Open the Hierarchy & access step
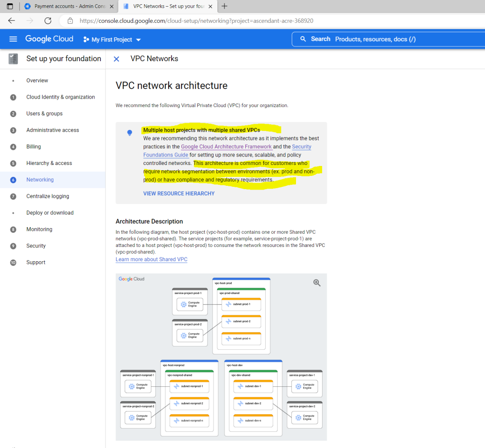 click(x=49, y=163)
